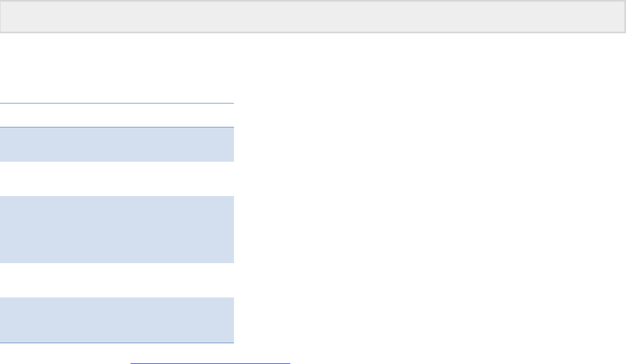The image size is (626, 364).
Task: Click the right edge of the last shaded row
Action: [231, 320]
